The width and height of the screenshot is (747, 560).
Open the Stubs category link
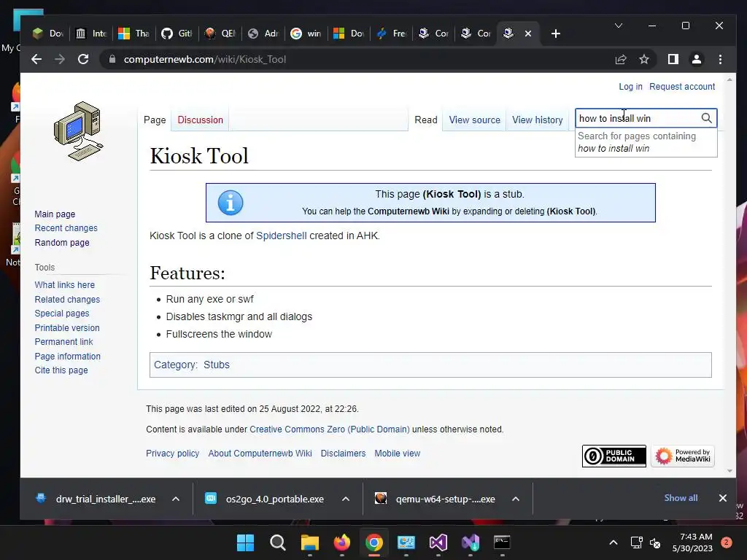pyautogui.click(x=216, y=365)
